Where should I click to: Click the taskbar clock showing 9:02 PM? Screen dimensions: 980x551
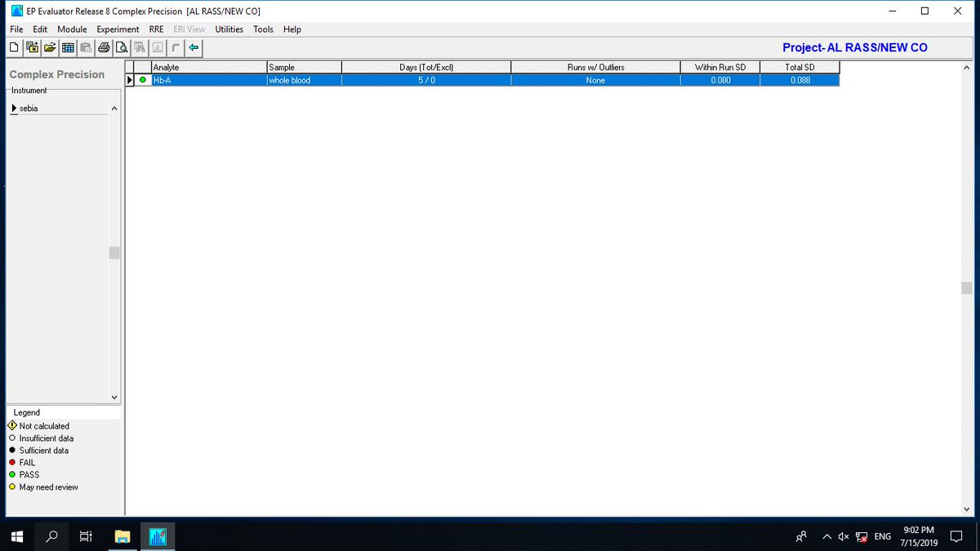point(919,536)
